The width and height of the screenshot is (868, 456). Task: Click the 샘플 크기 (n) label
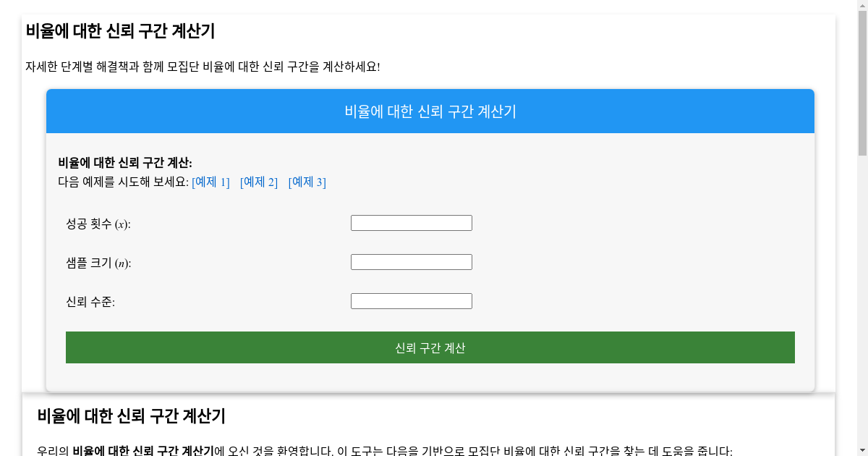click(98, 263)
